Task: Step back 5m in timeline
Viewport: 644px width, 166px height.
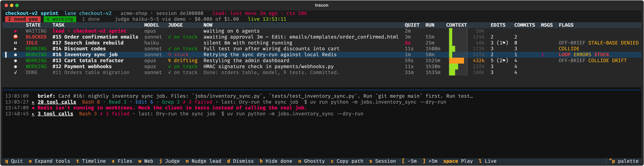Action: point(409,161)
